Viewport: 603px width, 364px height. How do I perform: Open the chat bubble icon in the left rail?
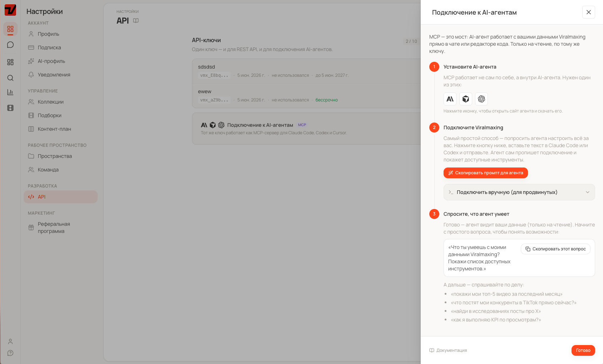pos(10,45)
